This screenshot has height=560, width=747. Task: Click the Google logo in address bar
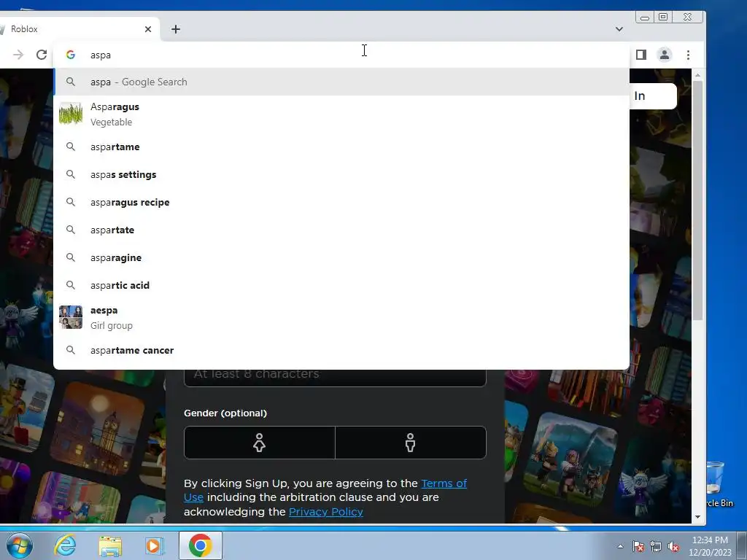(x=71, y=55)
